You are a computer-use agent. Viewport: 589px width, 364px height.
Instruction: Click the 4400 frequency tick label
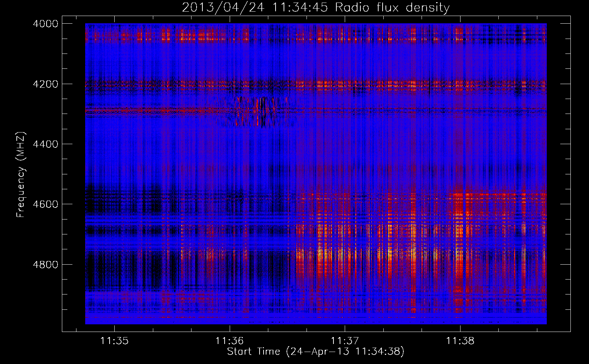[x=46, y=144]
